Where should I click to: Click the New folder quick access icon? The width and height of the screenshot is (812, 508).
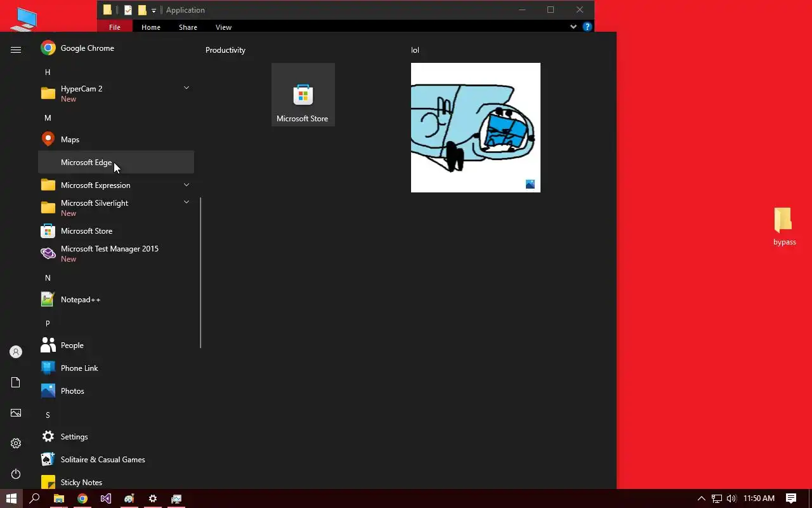[x=142, y=10]
